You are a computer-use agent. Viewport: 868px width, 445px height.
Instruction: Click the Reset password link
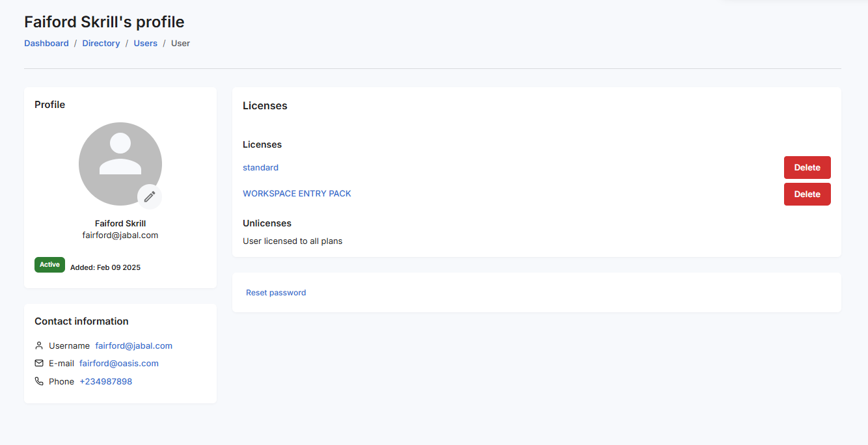276,293
